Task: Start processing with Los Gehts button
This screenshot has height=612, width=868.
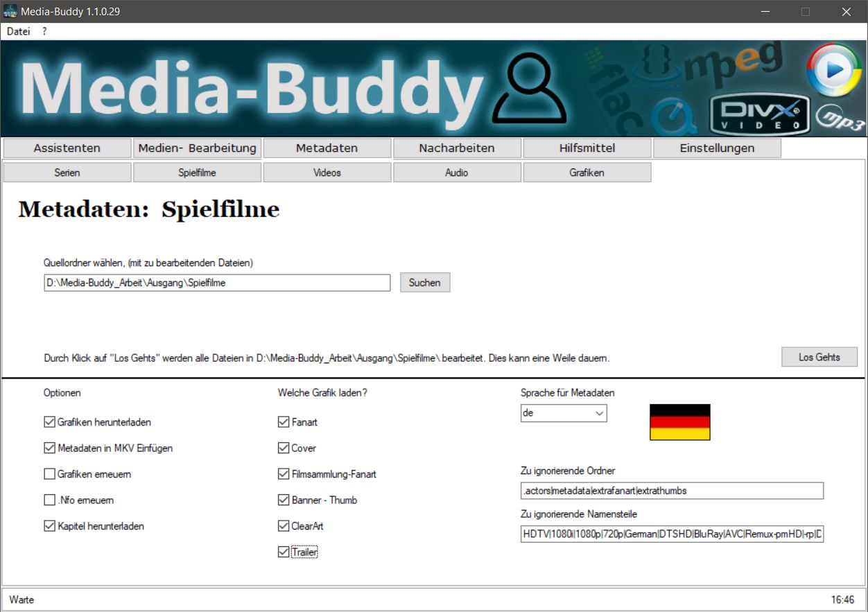Action: 819,357
